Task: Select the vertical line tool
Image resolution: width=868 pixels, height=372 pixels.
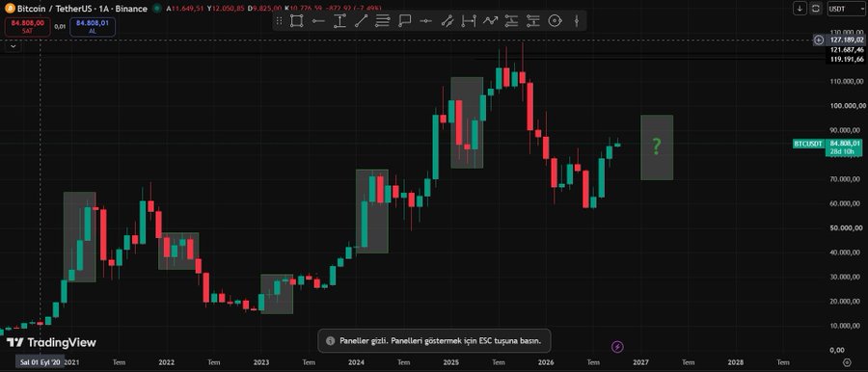Action: (x=577, y=21)
